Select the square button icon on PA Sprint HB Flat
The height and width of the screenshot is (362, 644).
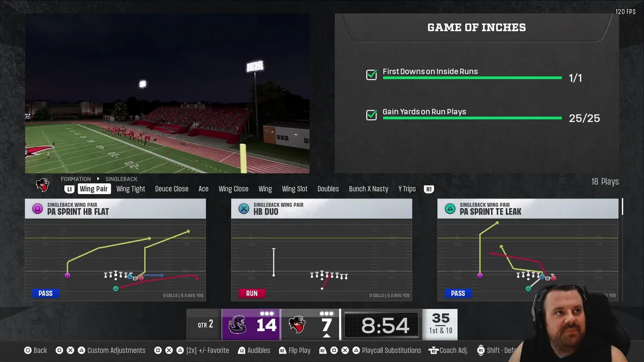point(38,209)
